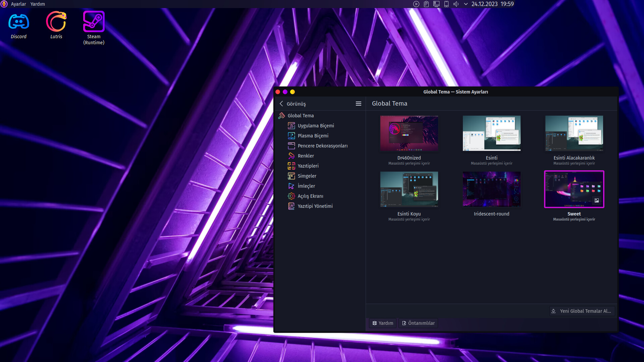The height and width of the screenshot is (362, 644).
Task: Open the Ayarlar menu
Action: tap(18, 4)
